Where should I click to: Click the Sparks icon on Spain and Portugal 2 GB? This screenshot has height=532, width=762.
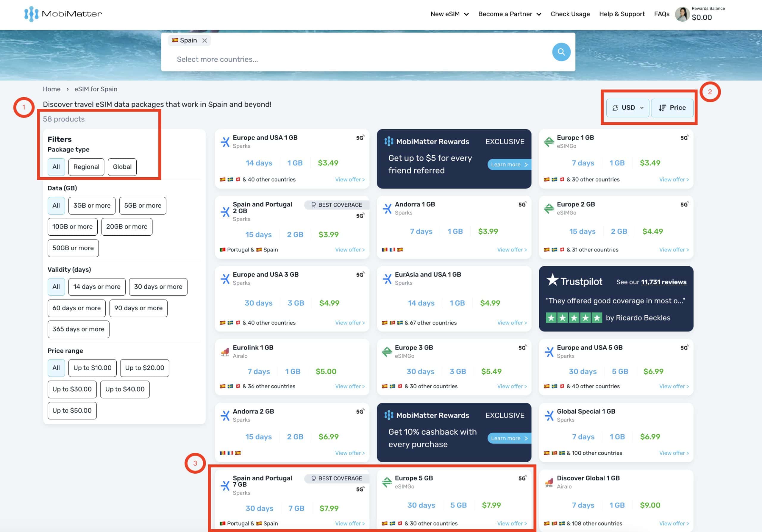coord(225,212)
